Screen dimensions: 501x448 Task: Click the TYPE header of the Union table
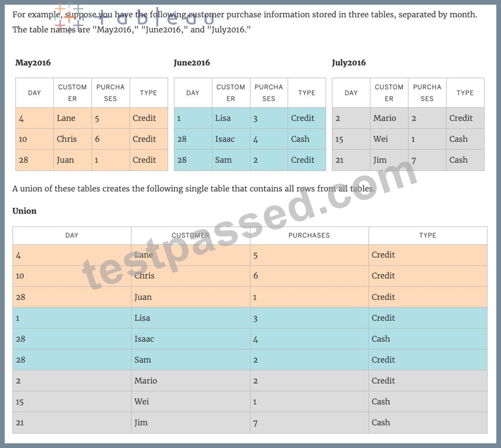tap(427, 236)
